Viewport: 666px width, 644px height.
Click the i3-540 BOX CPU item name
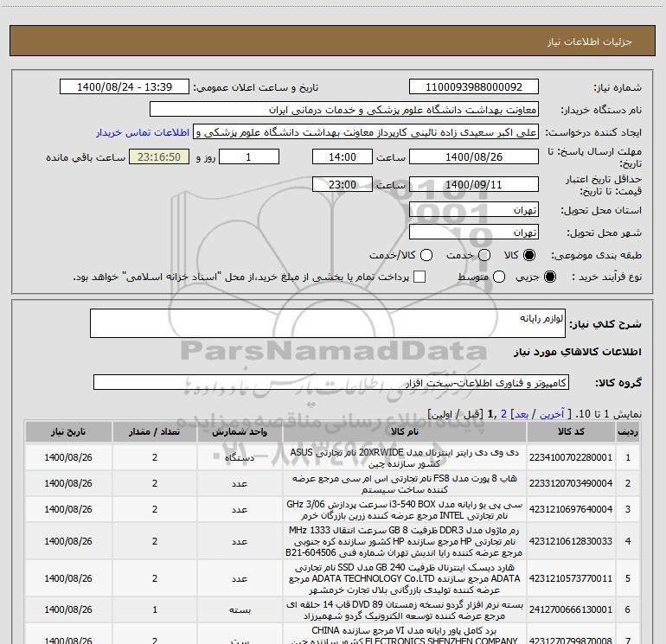405,509
